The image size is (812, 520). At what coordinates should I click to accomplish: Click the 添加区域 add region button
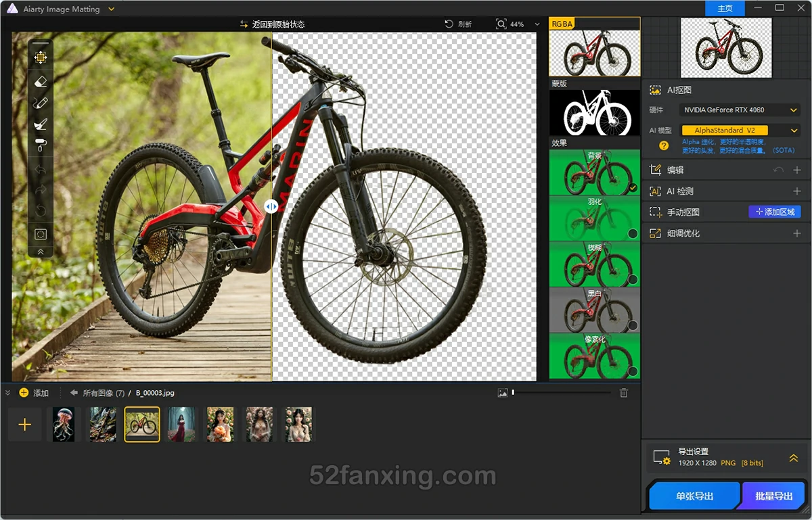point(775,212)
